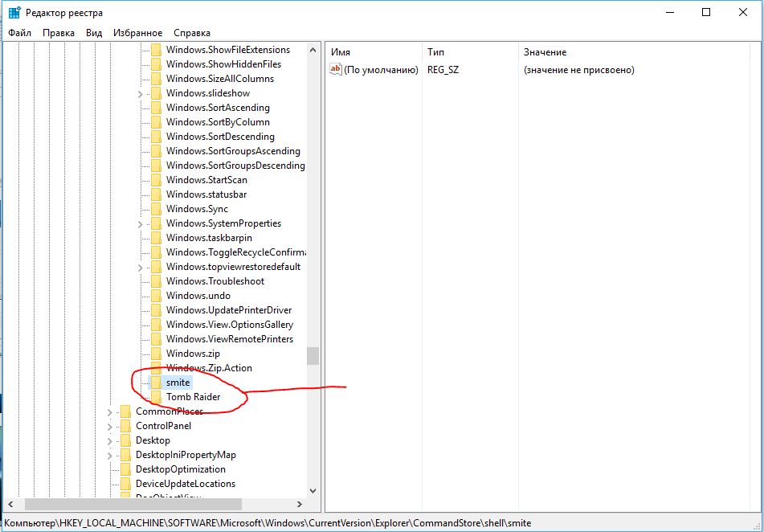Click the tree's vertical scrollbar thumb
The height and width of the screenshot is (532, 764).
313,355
